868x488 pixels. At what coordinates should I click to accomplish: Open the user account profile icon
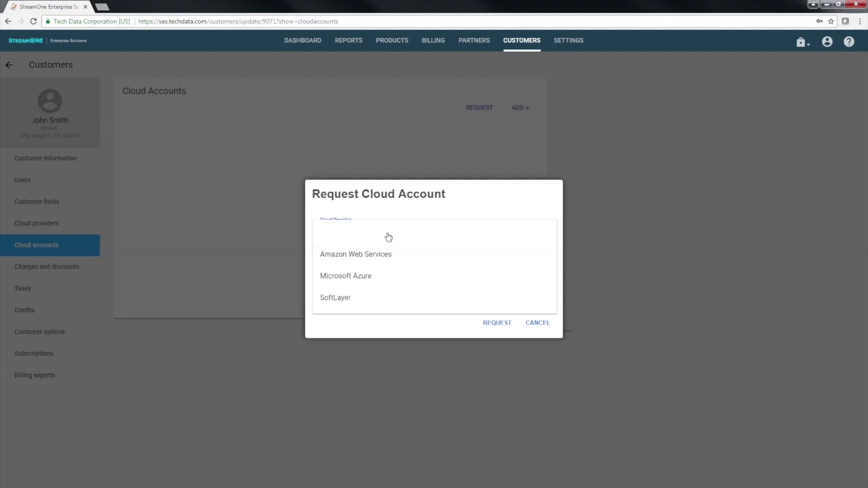(827, 42)
